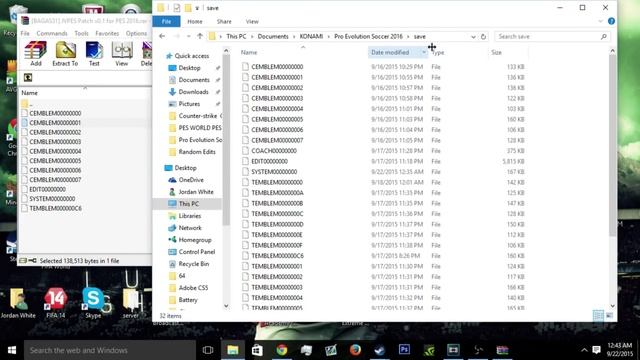This screenshot has width=640, height=360.
Task: Select Quick access in navigation pane
Action: tap(187, 56)
